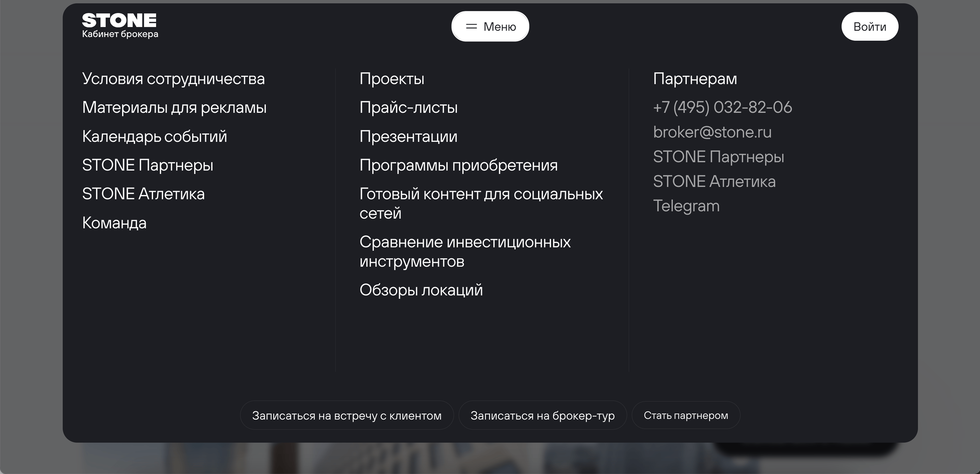Open Календарь событий

[154, 136]
